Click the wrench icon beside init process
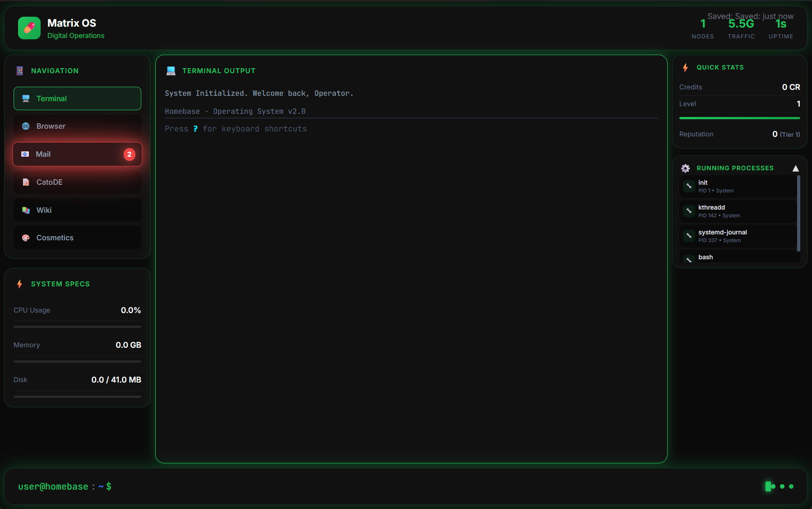812x509 pixels. tap(688, 186)
